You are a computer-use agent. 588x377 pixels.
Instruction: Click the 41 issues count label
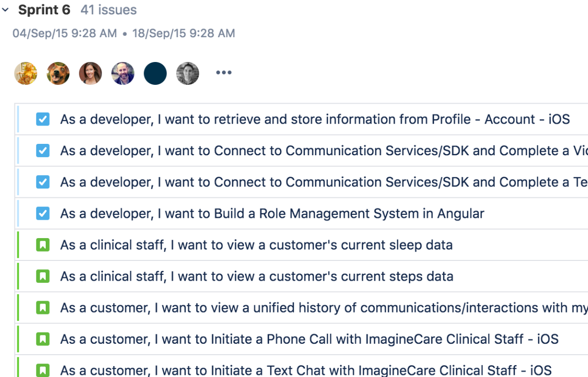tap(108, 10)
